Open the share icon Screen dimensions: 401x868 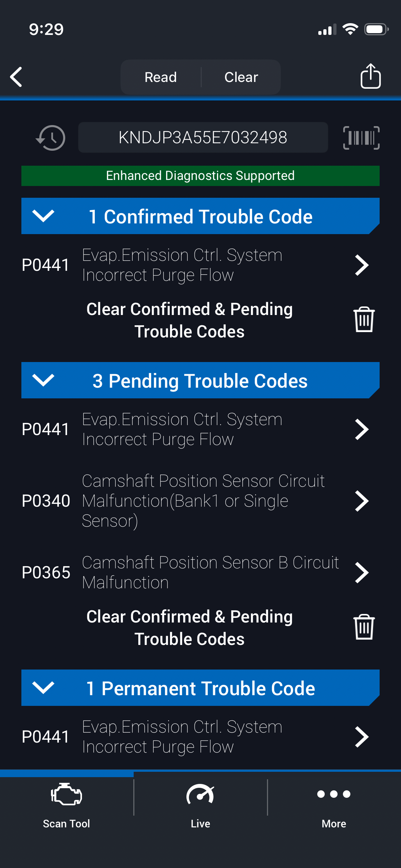click(370, 76)
